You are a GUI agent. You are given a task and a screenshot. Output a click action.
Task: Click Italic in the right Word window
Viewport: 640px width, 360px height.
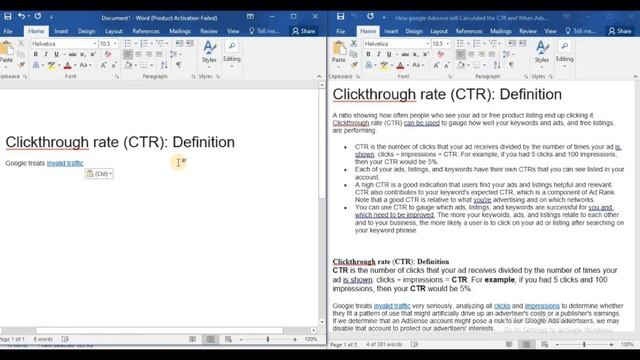pos(378,54)
